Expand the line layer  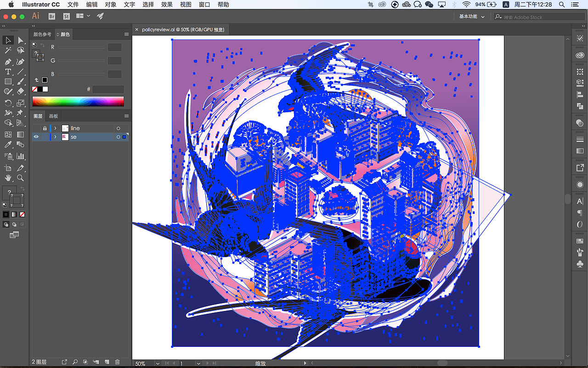click(x=56, y=128)
